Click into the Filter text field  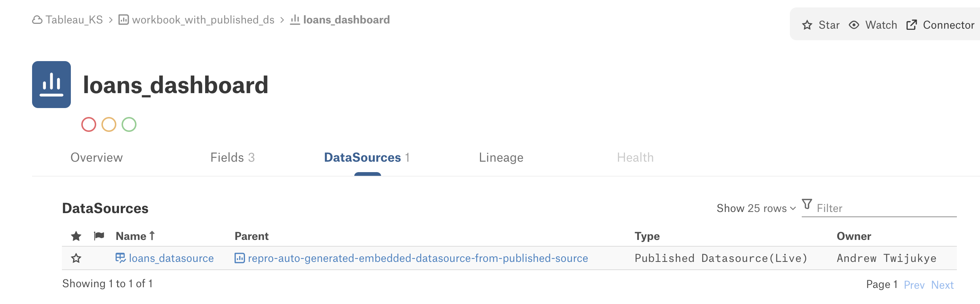[886, 208]
